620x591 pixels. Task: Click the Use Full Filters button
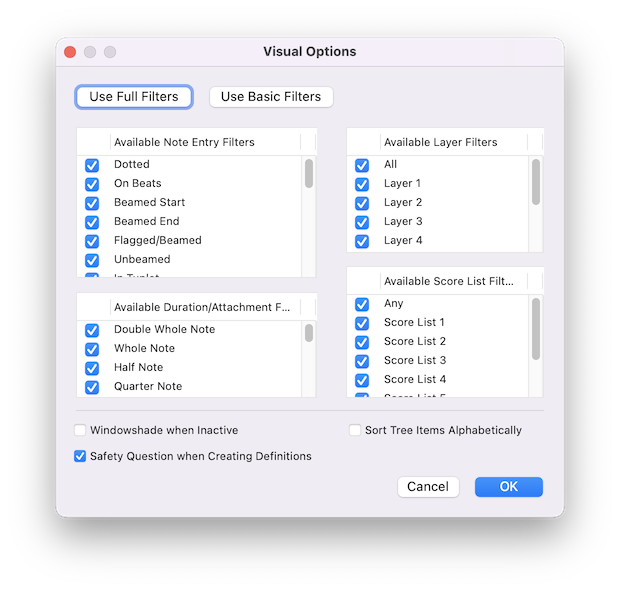134,97
